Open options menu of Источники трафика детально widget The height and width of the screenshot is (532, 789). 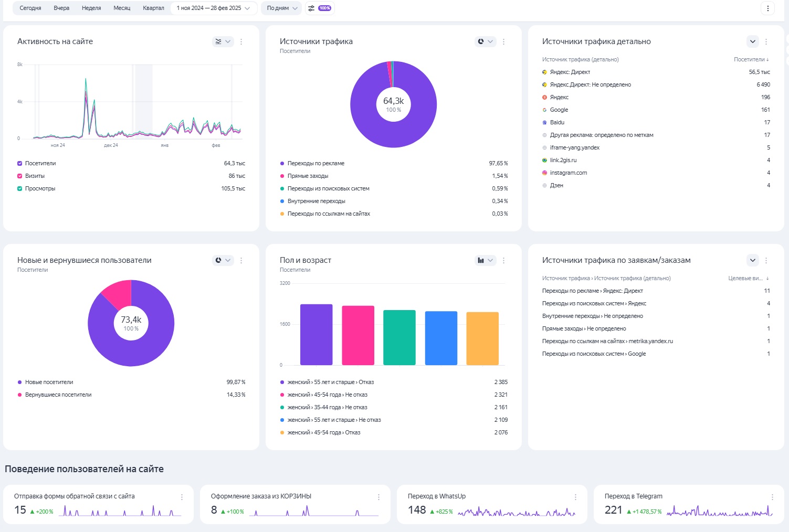(x=766, y=41)
